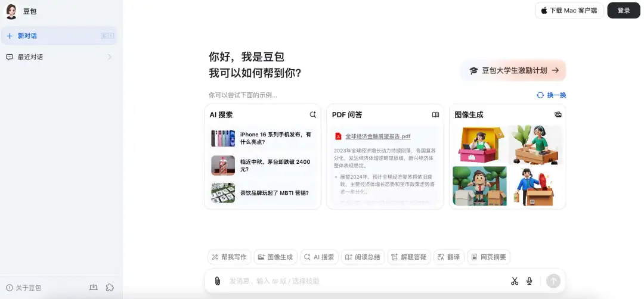
Task: Click the iPhone 16 phones thumbnail
Action: [x=223, y=138]
